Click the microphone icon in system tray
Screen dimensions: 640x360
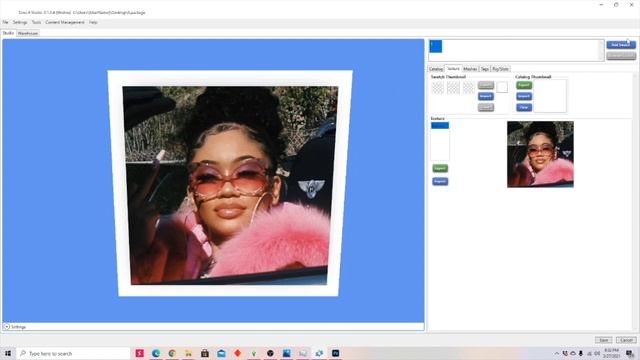[580, 353]
